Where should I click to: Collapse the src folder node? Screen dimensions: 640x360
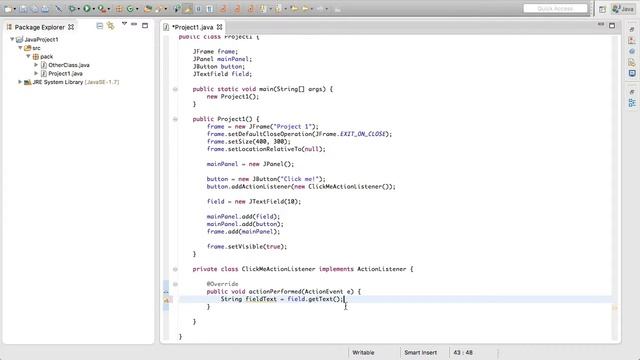[20, 48]
